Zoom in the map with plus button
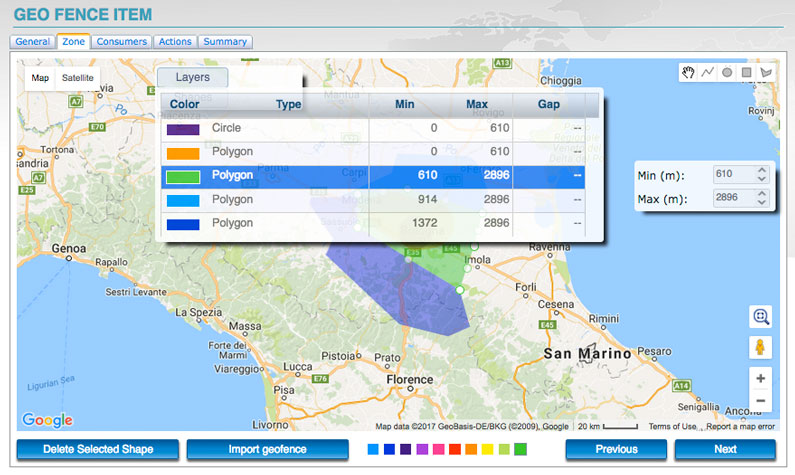 pyautogui.click(x=761, y=378)
